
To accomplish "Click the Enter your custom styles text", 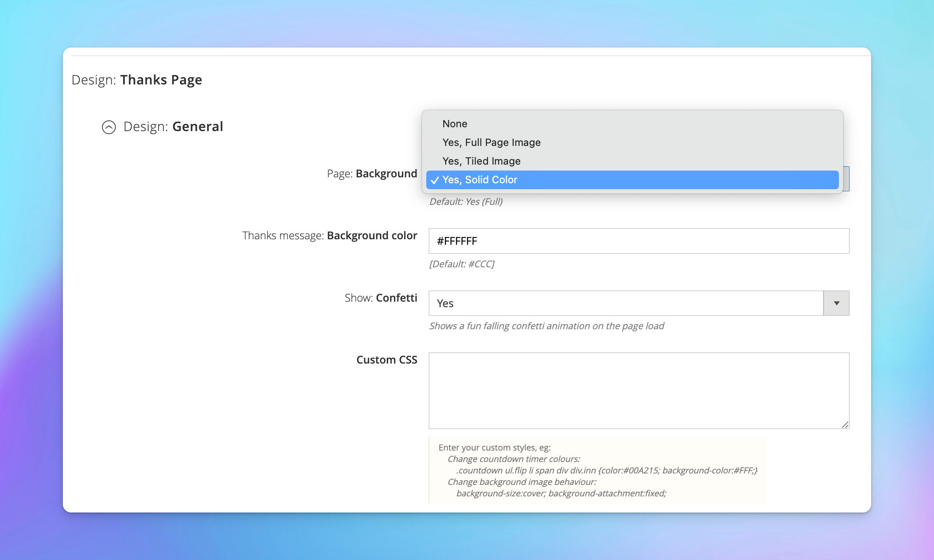I will pyautogui.click(x=495, y=448).
